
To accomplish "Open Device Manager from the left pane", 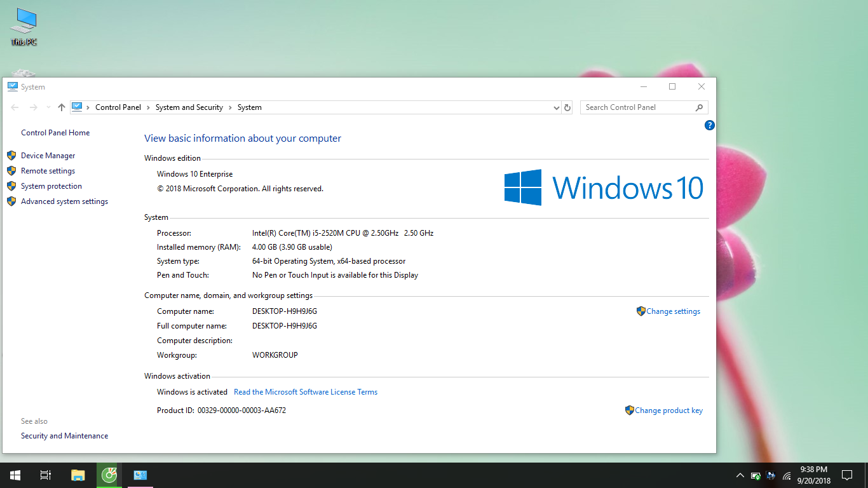I will pos(48,156).
